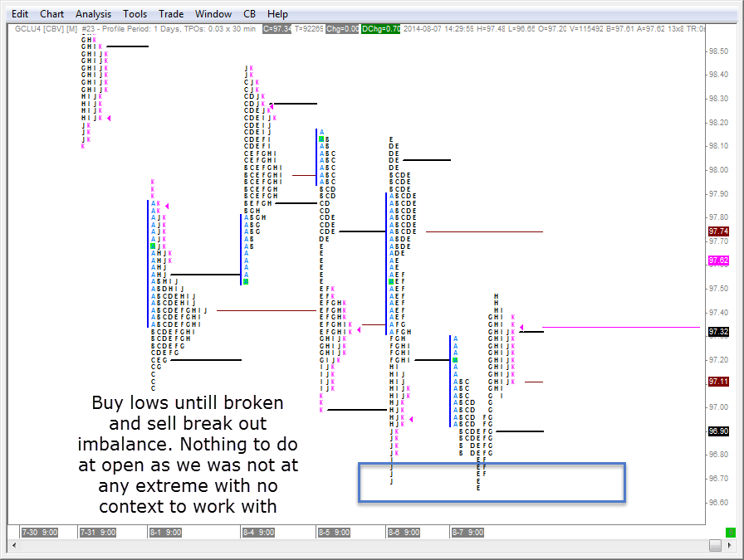Click the 97.32 price marker
This screenshot has width=744, height=560.
(x=718, y=332)
